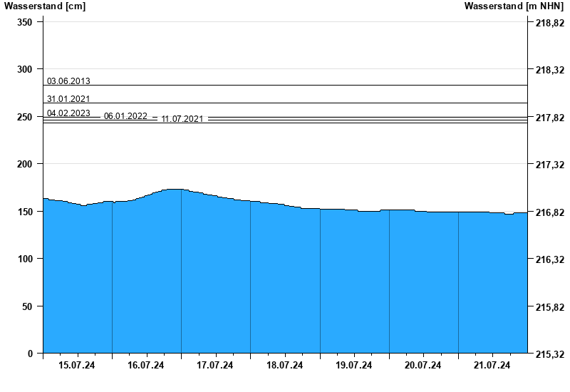Viewport: 570px width, 392px height.
Task: Select the 200 tick on the left axis
Action: click(25, 164)
